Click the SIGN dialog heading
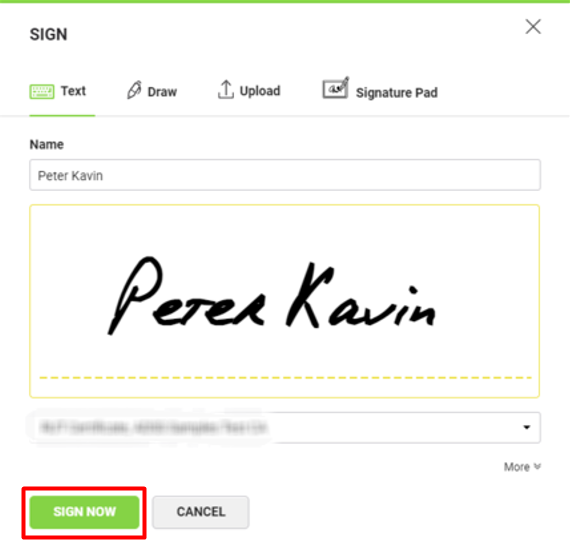This screenshot has height=551, width=570. point(48,35)
